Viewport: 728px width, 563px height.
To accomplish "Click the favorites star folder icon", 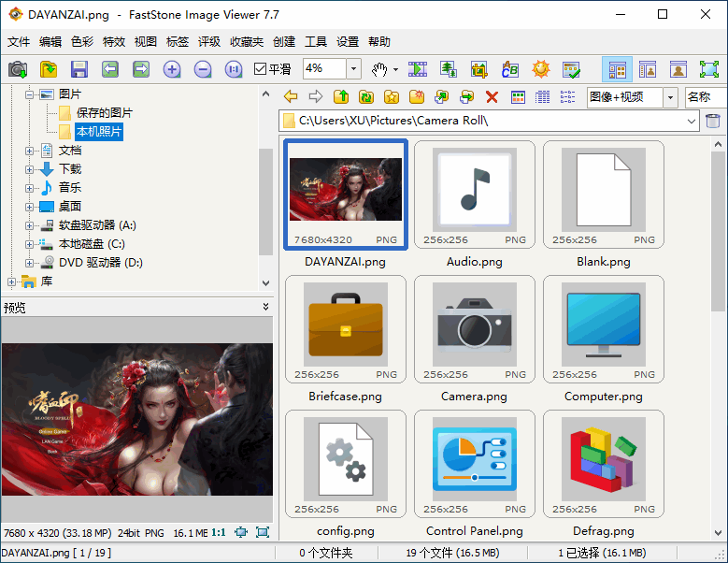I will 392,96.
